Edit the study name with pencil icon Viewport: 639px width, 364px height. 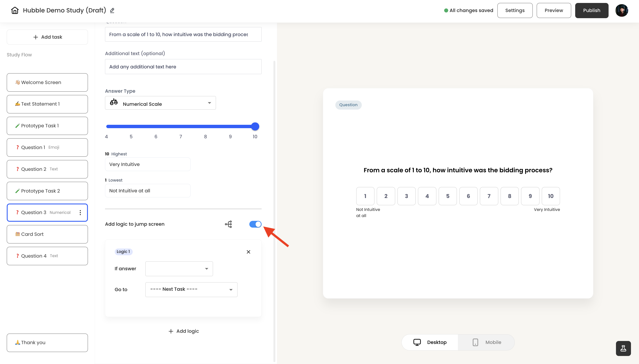[x=112, y=10]
